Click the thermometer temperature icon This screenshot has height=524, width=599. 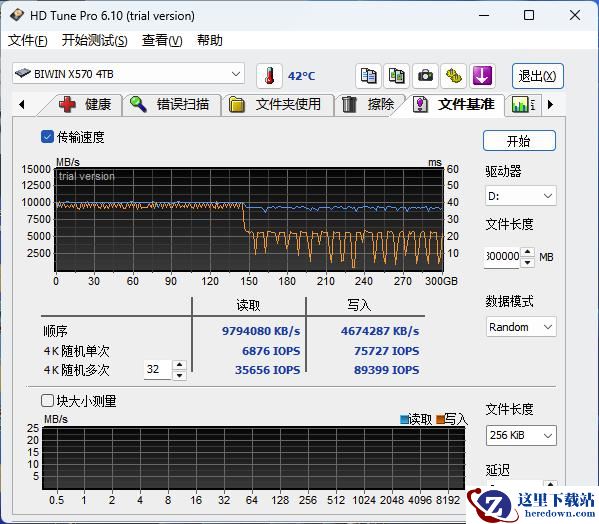click(269, 76)
